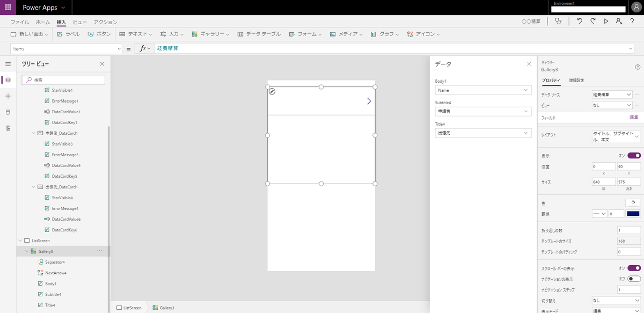Screen dimensions: 644x313
Task: Click the Fields edit (編集) link
Action: click(x=634, y=117)
